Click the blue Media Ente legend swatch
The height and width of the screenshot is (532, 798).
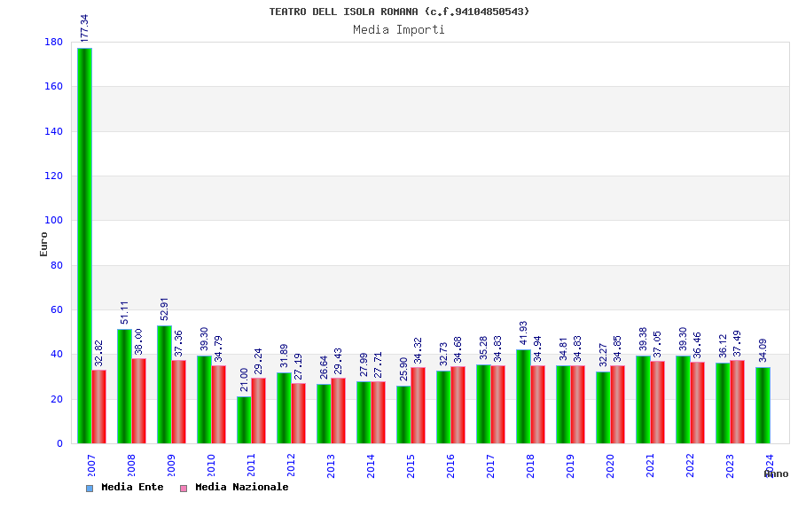[90, 489]
